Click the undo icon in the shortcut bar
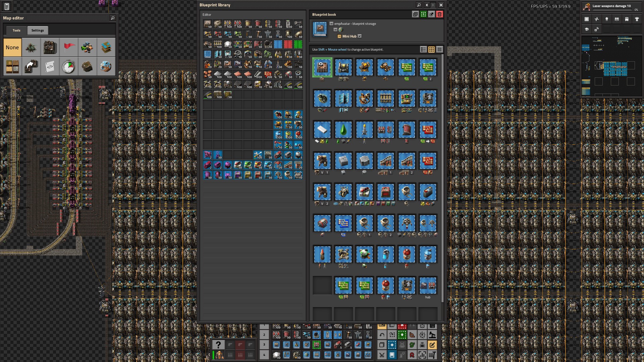 coord(382,335)
